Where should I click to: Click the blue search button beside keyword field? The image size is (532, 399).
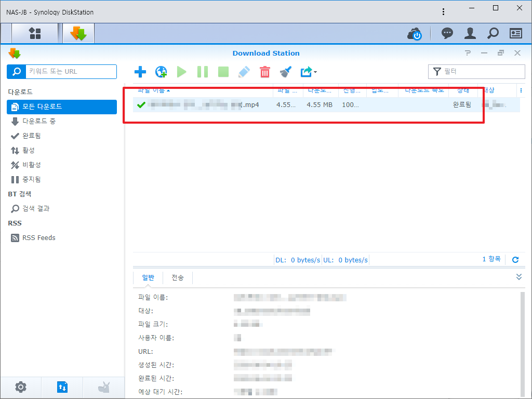pyautogui.click(x=16, y=72)
